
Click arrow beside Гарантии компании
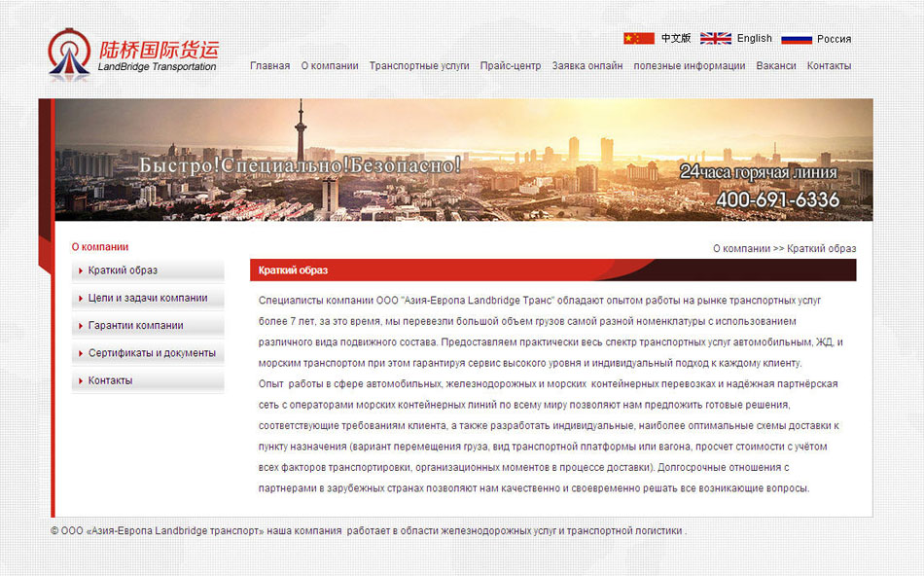click(x=81, y=326)
